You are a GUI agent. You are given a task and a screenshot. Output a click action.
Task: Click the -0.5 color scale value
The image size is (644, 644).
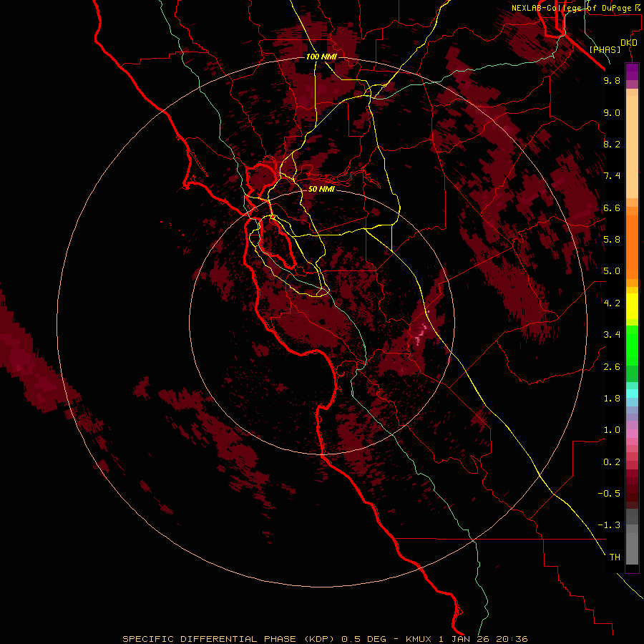(609, 494)
